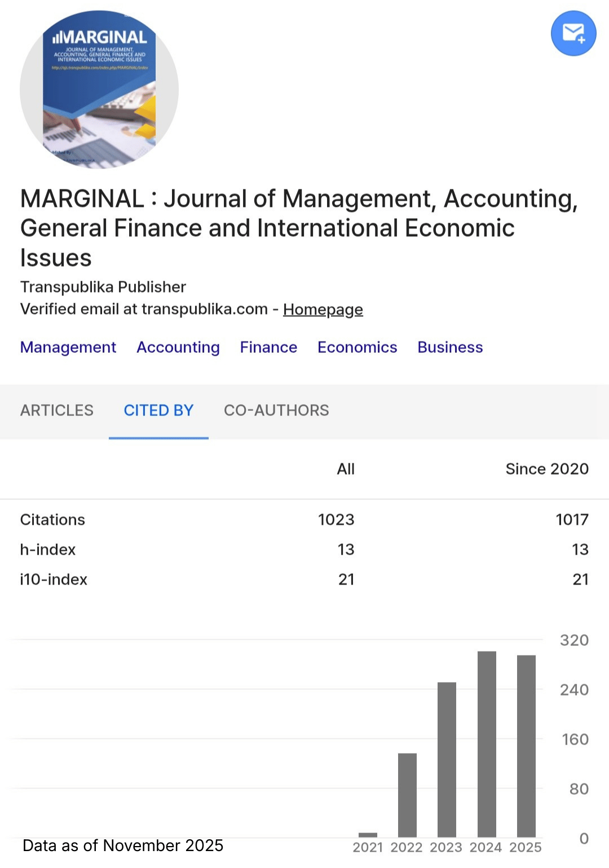This screenshot has width=609, height=868.
Task: Click the 2023 citations bar
Action: [x=447, y=759]
